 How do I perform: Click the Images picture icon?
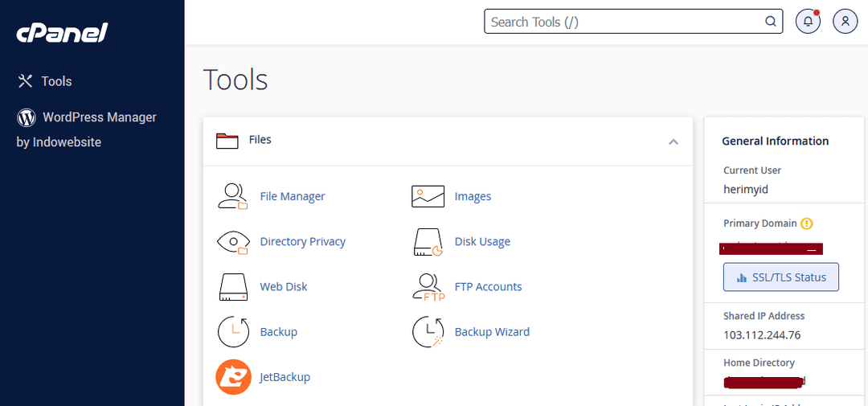(x=428, y=196)
